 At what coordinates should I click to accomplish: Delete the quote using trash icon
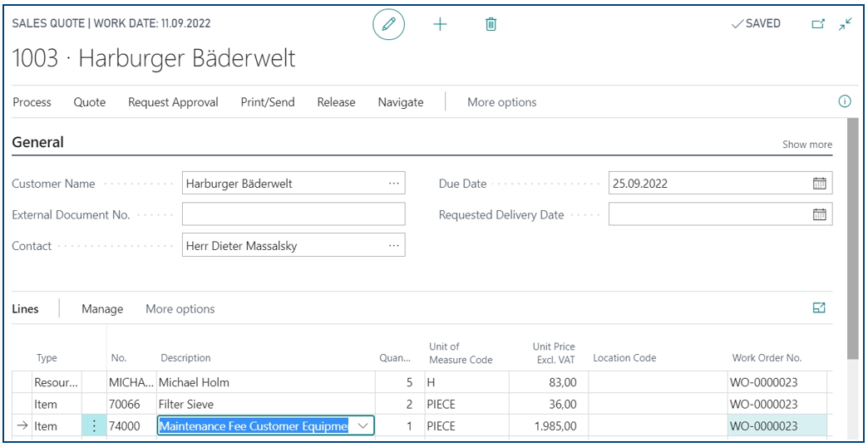tap(491, 24)
